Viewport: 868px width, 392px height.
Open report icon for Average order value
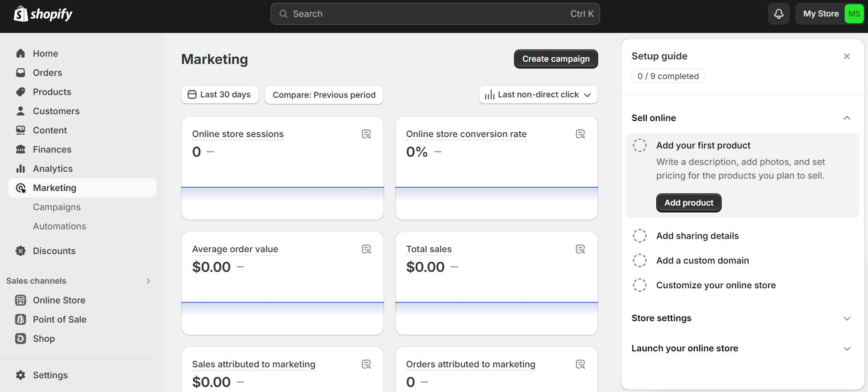coord(366,249)
